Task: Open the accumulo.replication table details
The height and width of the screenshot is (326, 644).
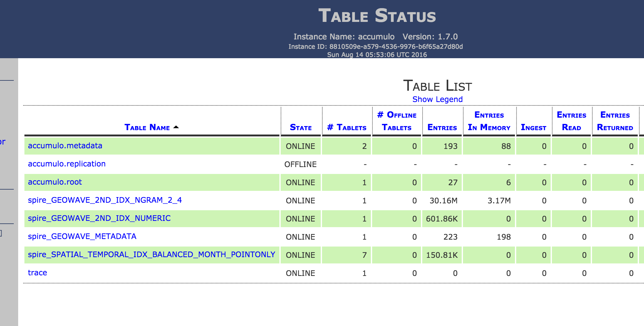Action: coord(66,164)
